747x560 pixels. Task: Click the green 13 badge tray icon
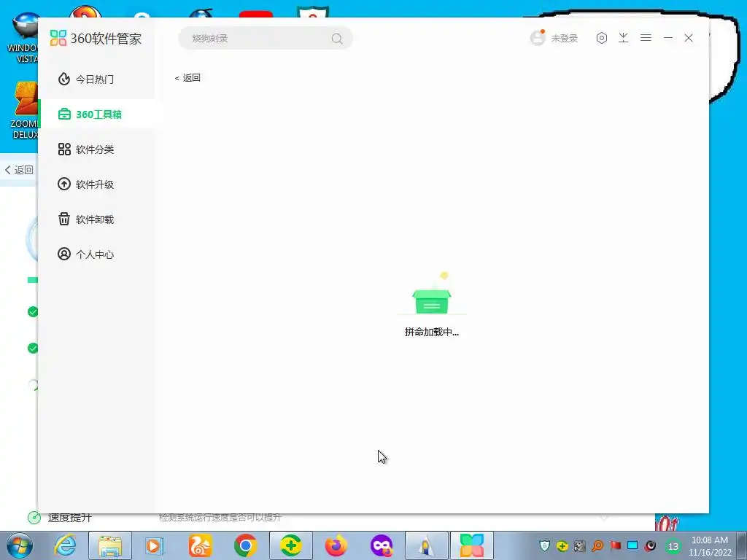click(673, 546)
